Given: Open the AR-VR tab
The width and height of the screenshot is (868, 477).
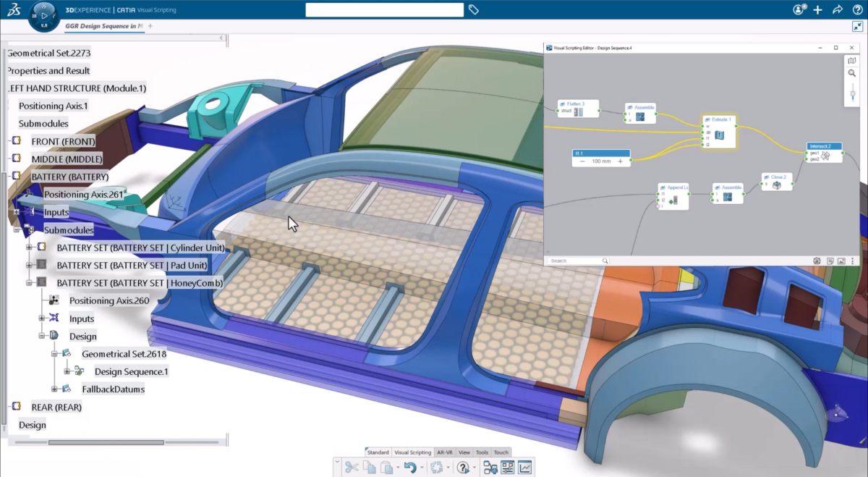Looking at the screenshot, I should (445, 452).
